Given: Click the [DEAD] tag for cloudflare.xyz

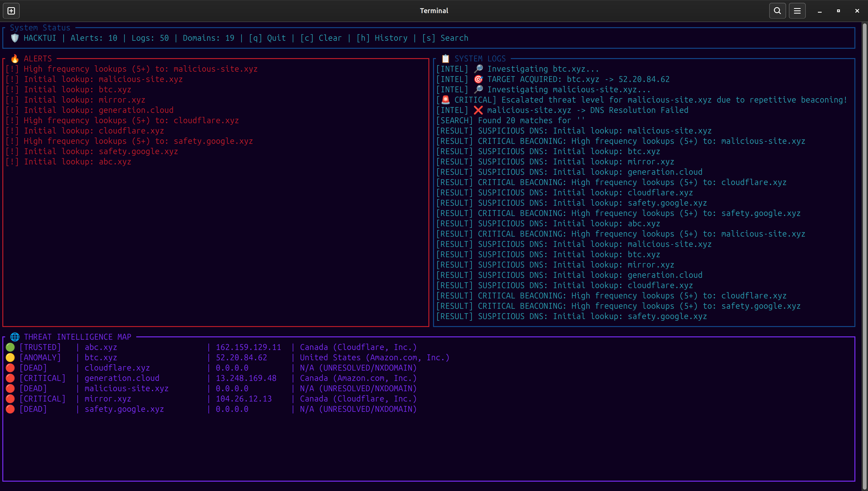Looking at the screenshot, I should (33, 368).
